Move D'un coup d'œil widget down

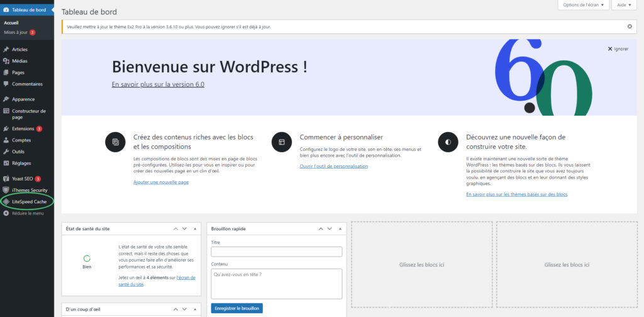tap(184, 309)
